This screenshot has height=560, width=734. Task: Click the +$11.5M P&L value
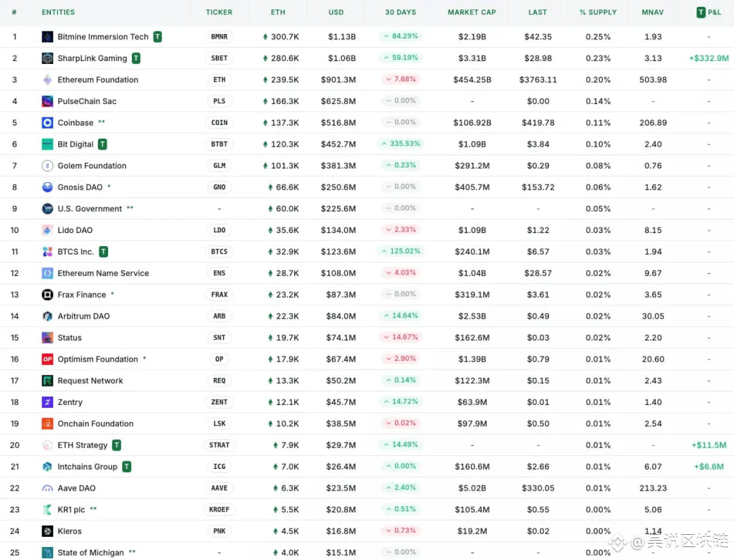(x=709, y=445)
